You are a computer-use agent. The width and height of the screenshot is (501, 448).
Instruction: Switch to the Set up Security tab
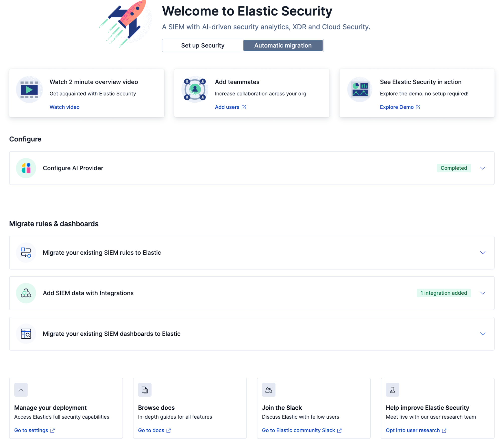pos(203,45)
